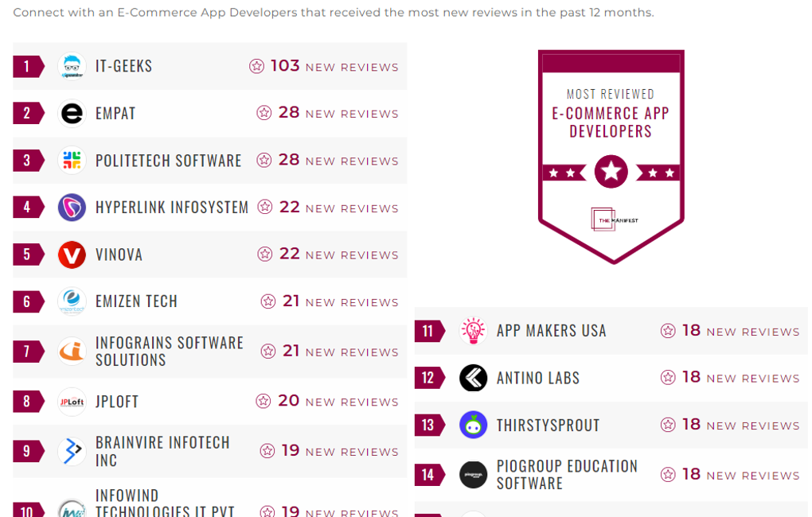This screenshot has height=517, width=812.
Task: Click the Antino Labs black logo
Action: pos(474,378)
